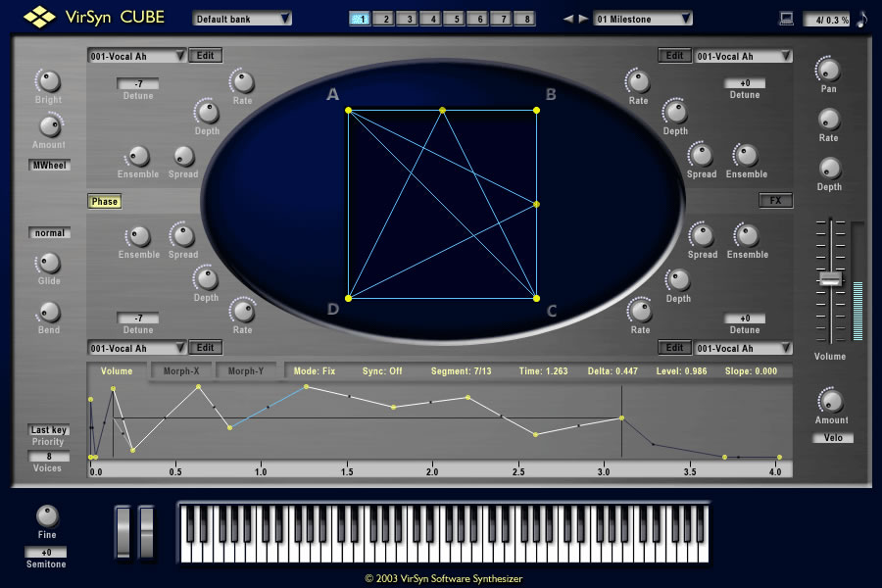Switch to the Volume envelope tab
This screenshot has height=588, width=882.
click(x=117, y=371)
